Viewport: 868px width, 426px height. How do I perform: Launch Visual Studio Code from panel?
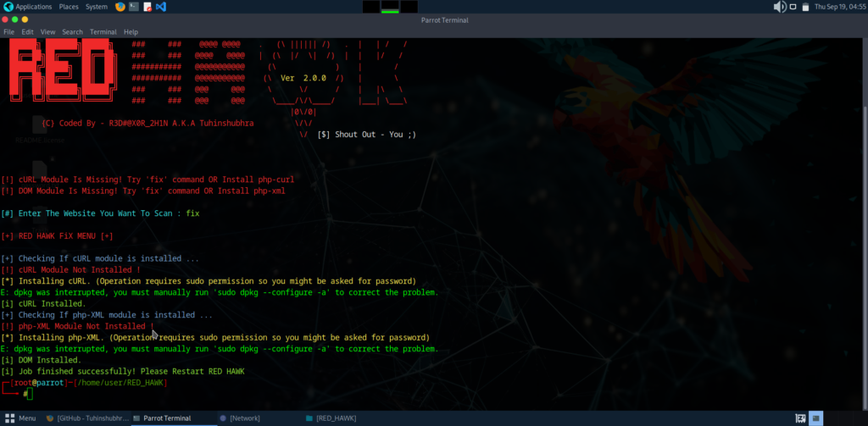[x=161, y=7]
